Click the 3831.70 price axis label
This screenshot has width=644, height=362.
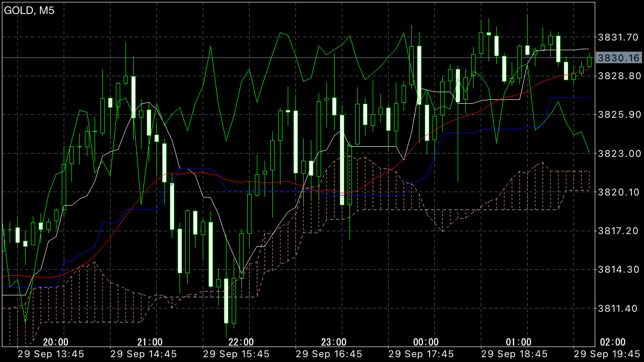pyautogui.click(x=618, y=37)
